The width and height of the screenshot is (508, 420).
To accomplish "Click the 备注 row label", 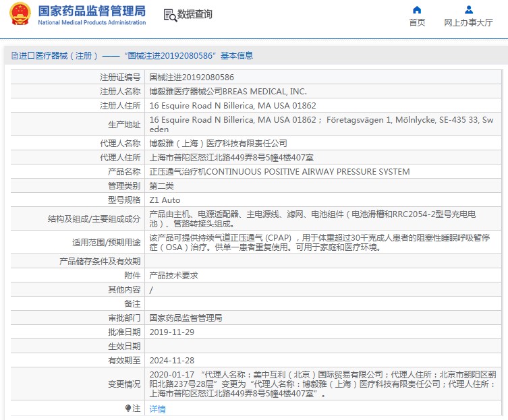I will [x=132, y=304].
